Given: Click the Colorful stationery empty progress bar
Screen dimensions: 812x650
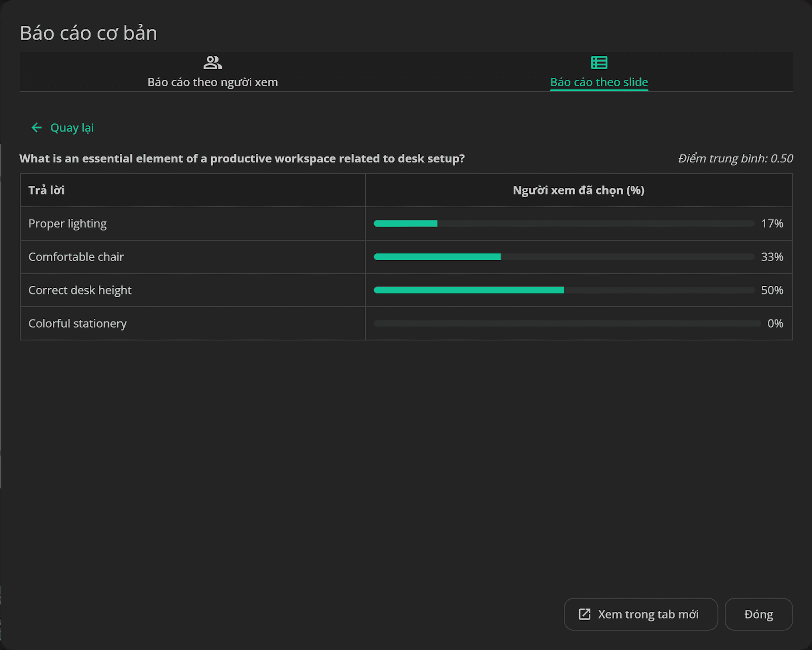Looking at the screenshot, I should pyautogui.click(x=567, y=323).
